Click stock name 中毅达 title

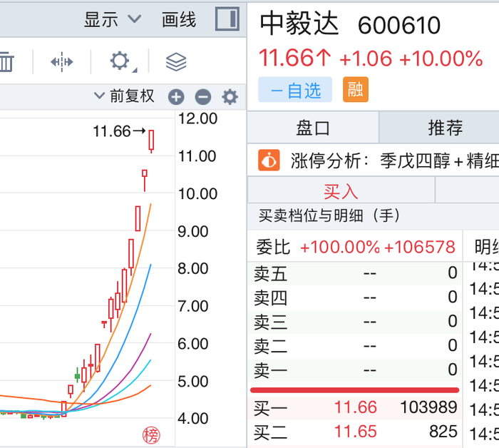[x=299, y=24]
